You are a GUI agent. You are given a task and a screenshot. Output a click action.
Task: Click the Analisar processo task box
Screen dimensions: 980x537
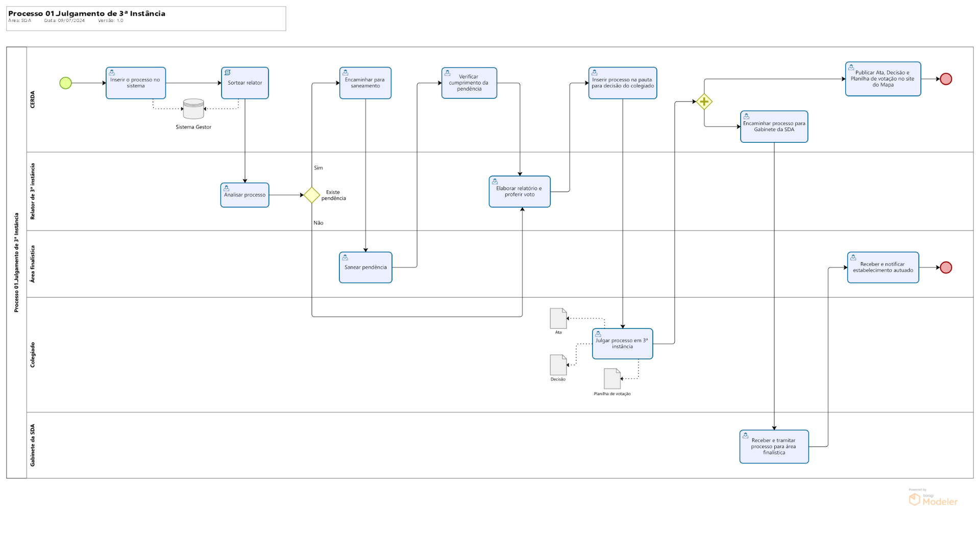(245, 195)
